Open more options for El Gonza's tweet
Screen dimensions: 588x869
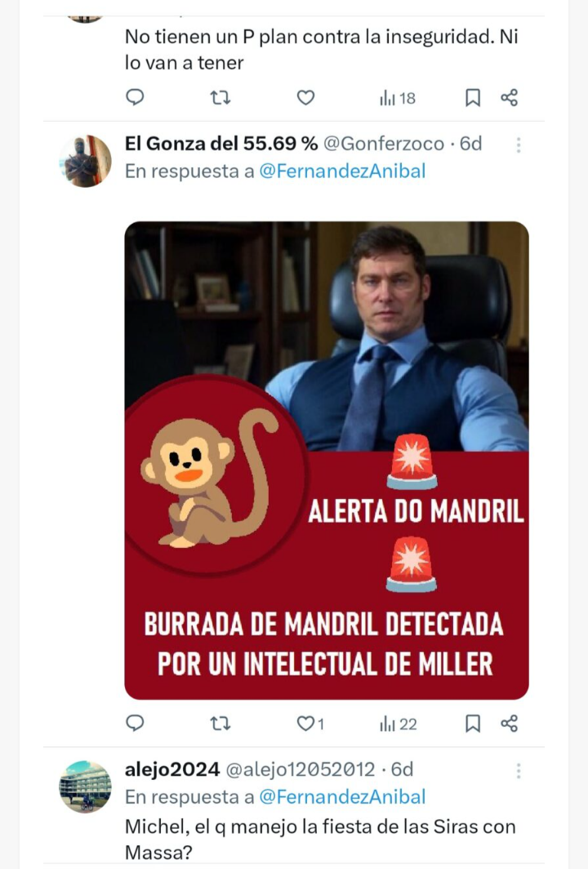click(x=518, y=145)
